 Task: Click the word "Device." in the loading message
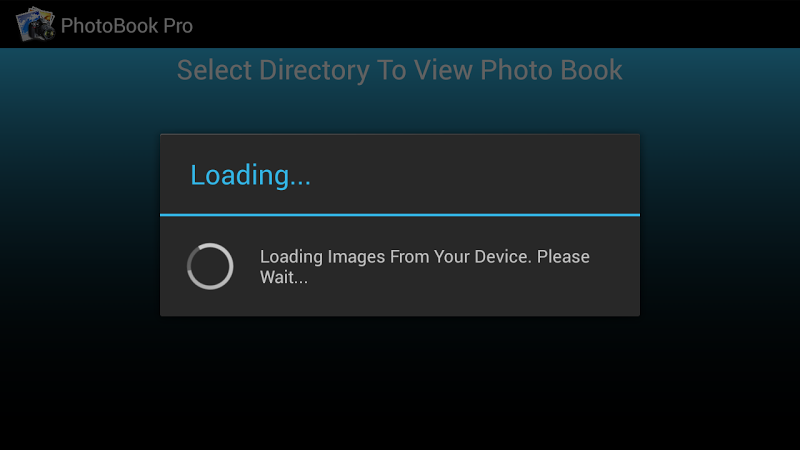[x=503, y=257]
